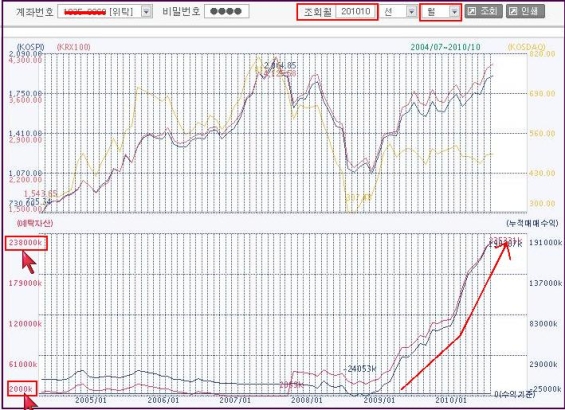
Task: Click the (KOSDAQ) legend label
Action: [526, 47]
